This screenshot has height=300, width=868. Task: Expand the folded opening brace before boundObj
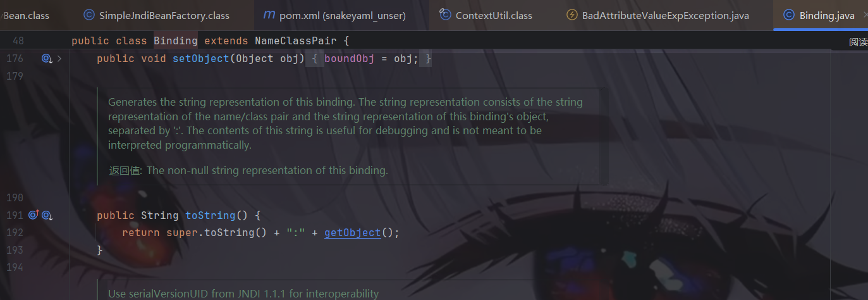tap(315, 58)
